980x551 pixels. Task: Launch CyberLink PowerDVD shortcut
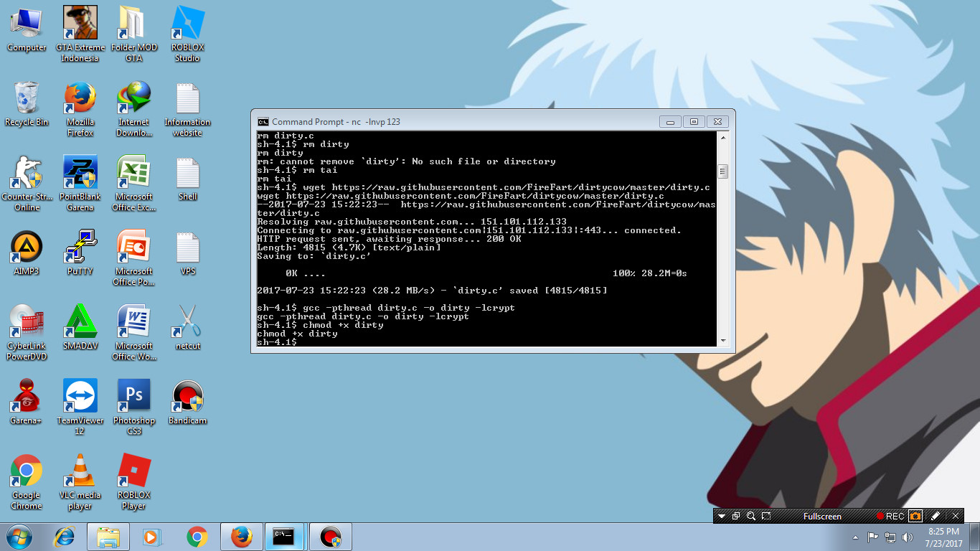27,332
